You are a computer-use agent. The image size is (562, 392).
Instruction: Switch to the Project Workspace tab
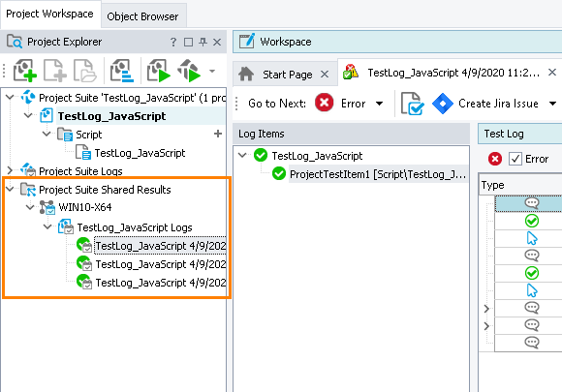click(49, 14)
